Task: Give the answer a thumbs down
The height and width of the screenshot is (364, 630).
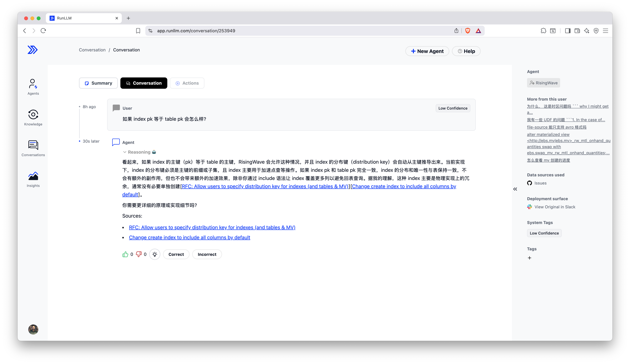Action: point(139,254)
